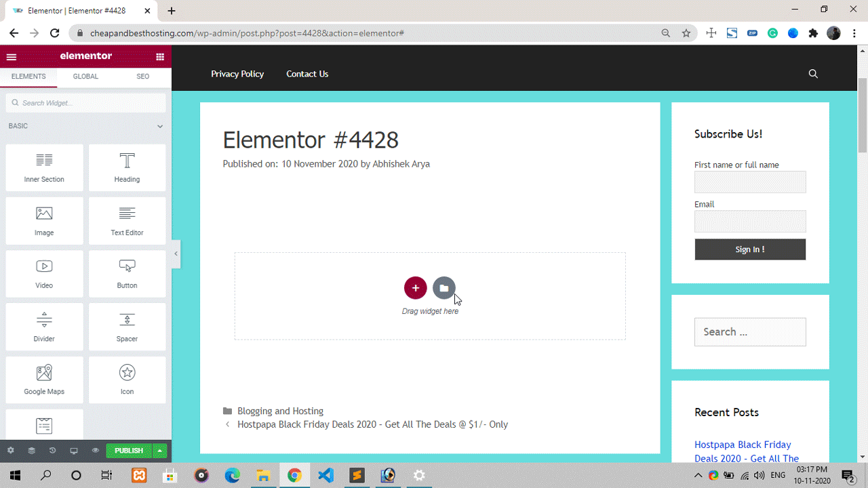Switch to the Global tab

click(85, 77)
